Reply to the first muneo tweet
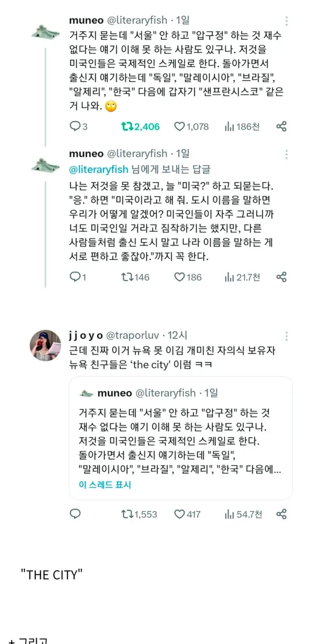 coord(75,127)
